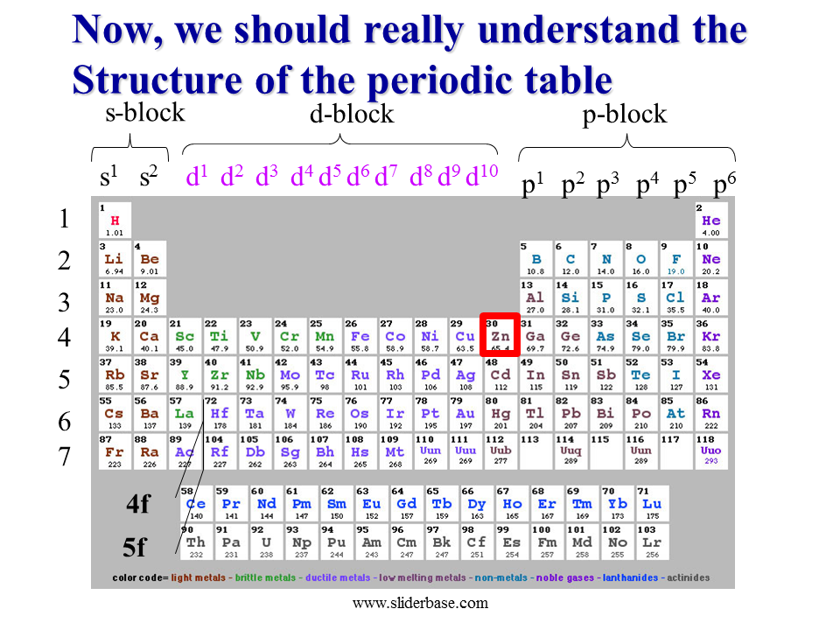
Task: Select the Ce lanthanide cell in 4f row
Action: (197, 505)
